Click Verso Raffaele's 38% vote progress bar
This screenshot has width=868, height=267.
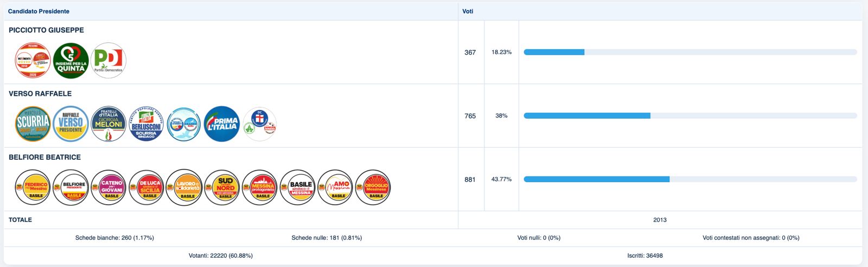[x=690, y=115]
